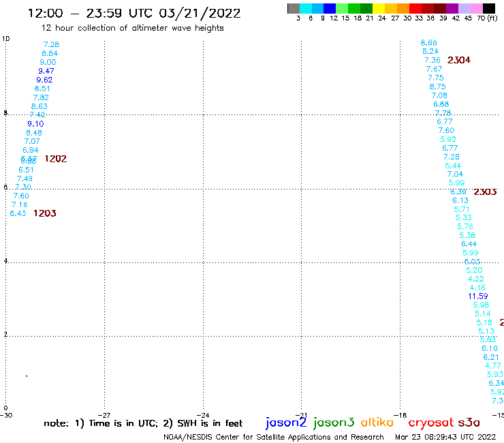Select the jason3 satellite label

coord(334,423)
